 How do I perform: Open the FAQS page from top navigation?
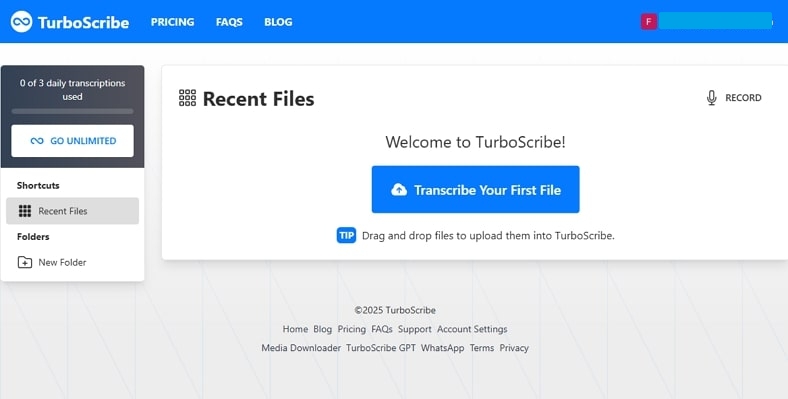(x=229, y=22)
